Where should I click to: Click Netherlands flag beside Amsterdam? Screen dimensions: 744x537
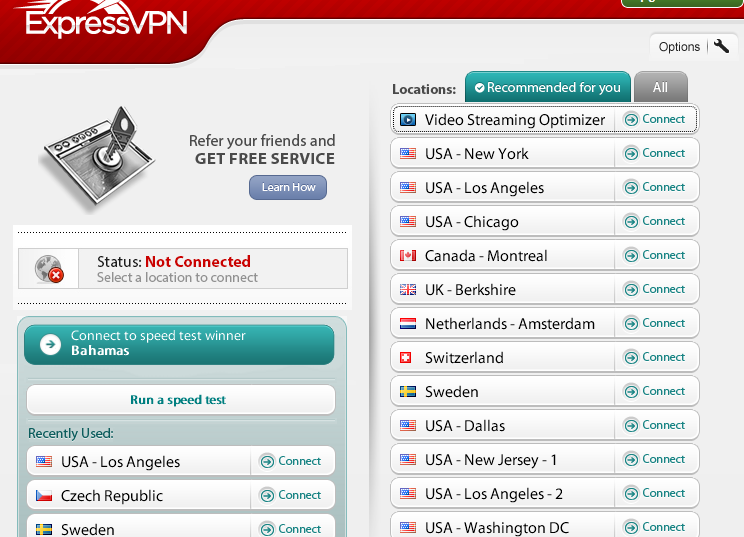408,324
